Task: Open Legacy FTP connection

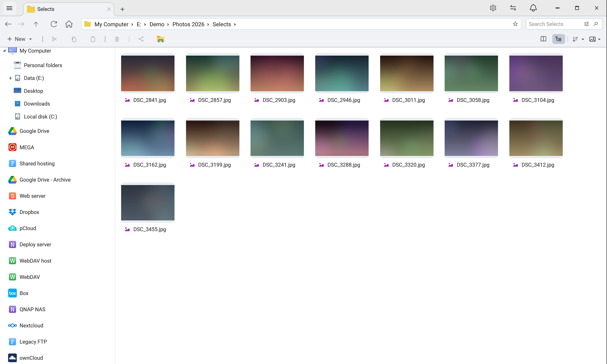Action: click(x=33, y=342)
